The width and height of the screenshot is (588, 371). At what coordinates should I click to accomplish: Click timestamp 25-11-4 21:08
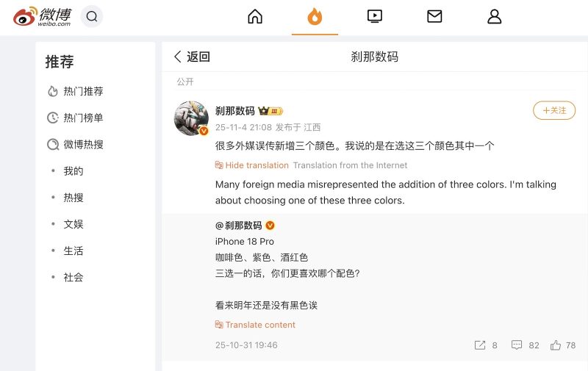click(x=243, y=127)
